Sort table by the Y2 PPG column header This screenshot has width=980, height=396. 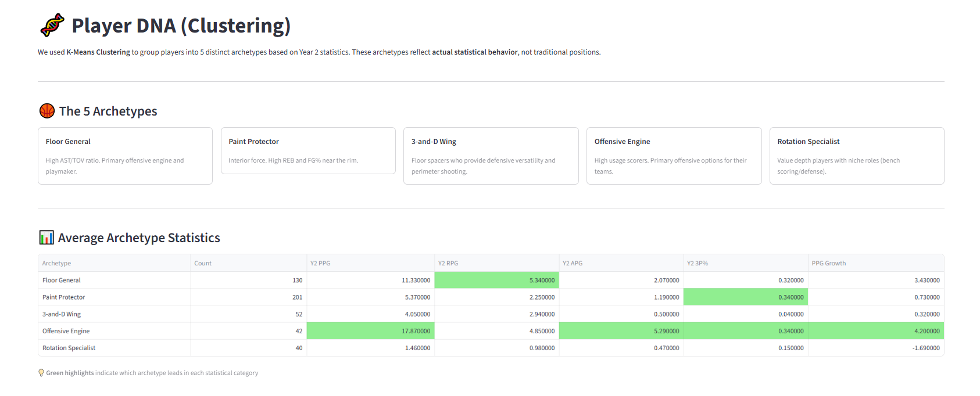coord(370,263)
